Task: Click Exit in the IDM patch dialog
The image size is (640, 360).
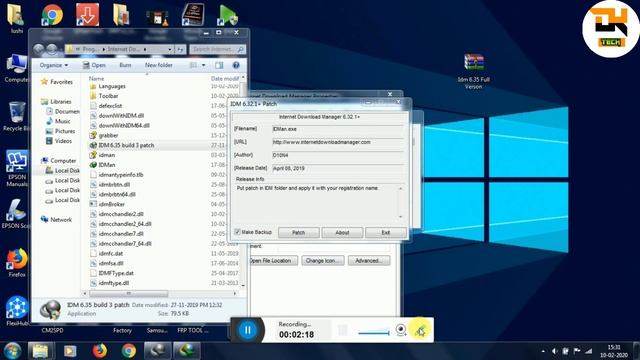Action: 386,232
